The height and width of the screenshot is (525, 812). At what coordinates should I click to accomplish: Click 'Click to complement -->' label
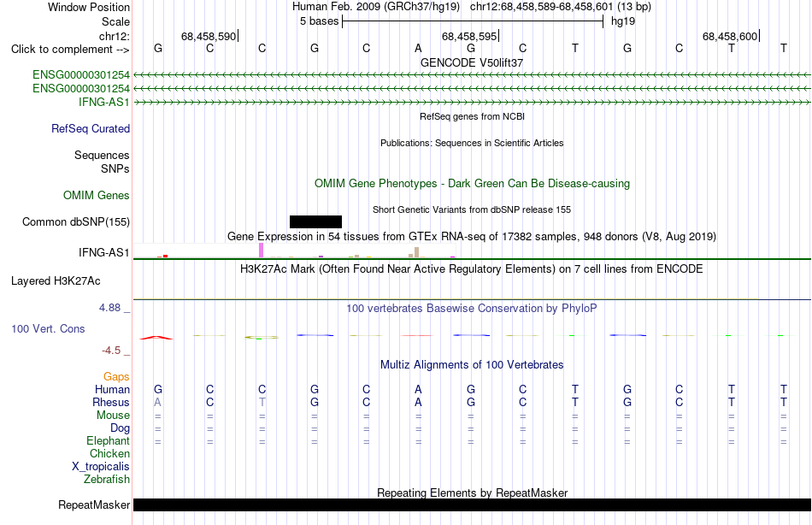(70, 50)
